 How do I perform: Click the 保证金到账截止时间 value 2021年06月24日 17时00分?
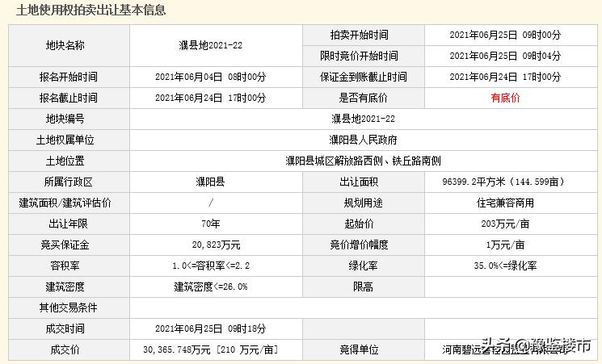pos(505,77)
